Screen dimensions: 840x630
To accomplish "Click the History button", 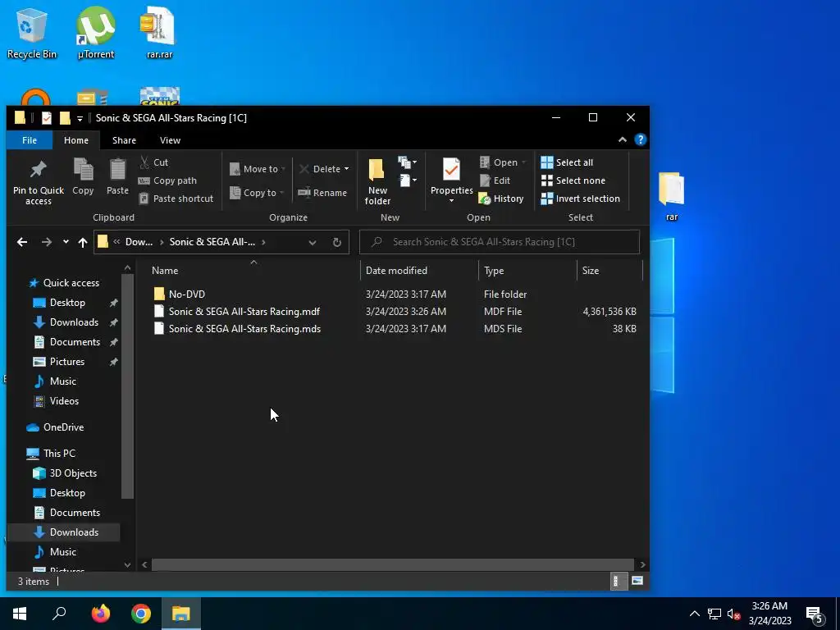I will [x=501, y=199].
